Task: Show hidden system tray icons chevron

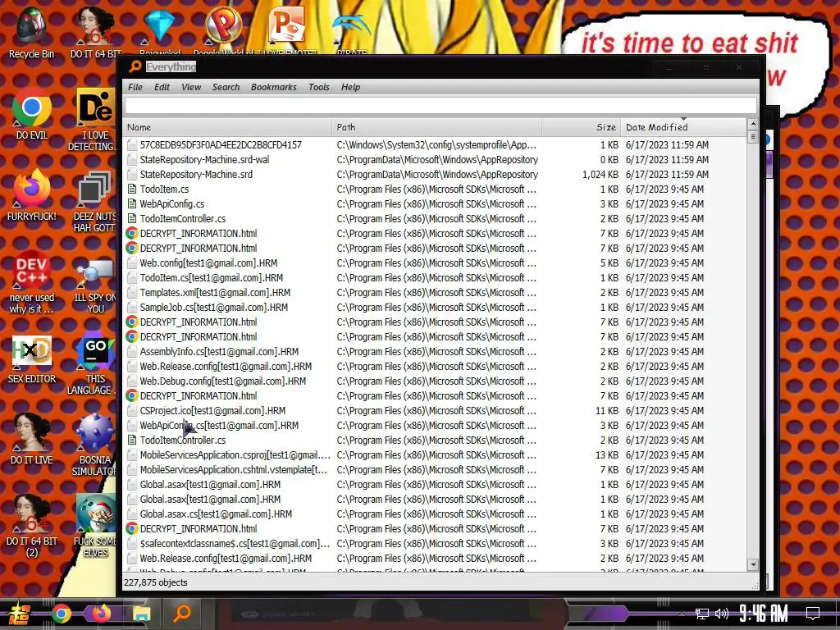Action: (x=682, y=614)
